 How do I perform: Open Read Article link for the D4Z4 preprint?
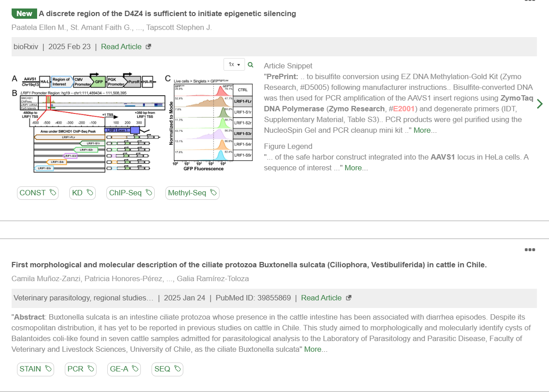pos(121,47)
